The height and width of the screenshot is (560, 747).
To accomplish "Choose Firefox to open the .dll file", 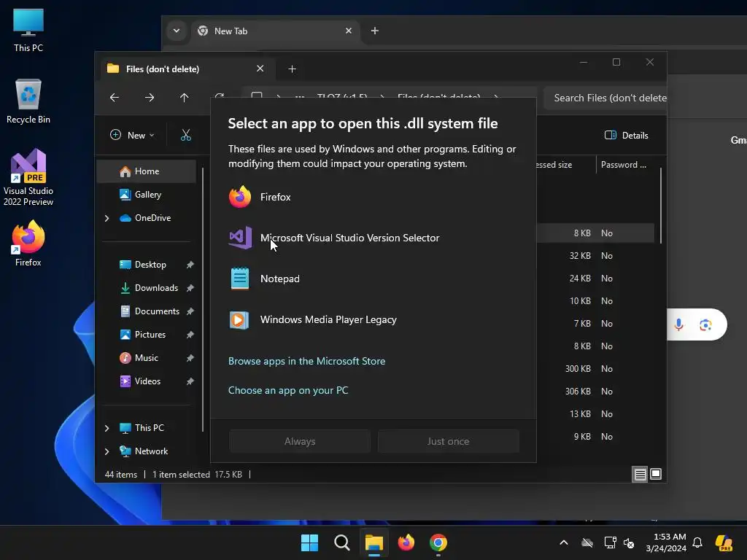I will click(x=373, y=197).
